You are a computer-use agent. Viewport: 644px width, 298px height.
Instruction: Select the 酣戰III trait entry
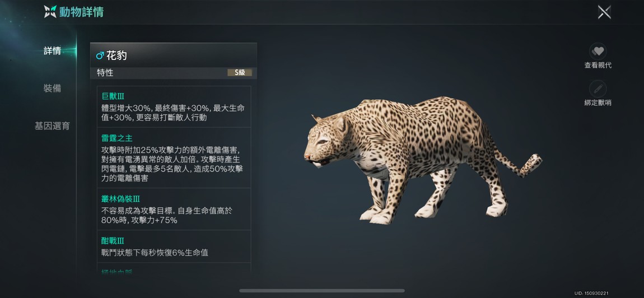click(174, 246)
